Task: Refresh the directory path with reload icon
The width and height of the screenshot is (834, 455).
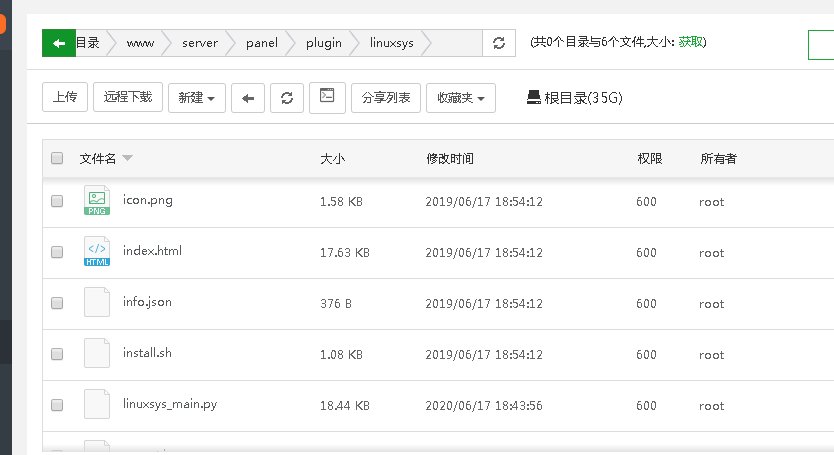Action: tap(499, 43)
